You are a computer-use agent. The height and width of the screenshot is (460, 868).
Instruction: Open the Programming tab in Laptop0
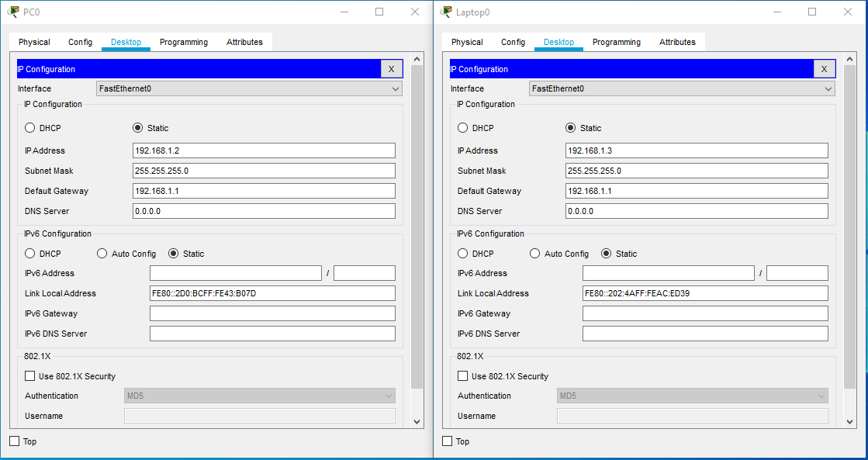coord(617,42)
